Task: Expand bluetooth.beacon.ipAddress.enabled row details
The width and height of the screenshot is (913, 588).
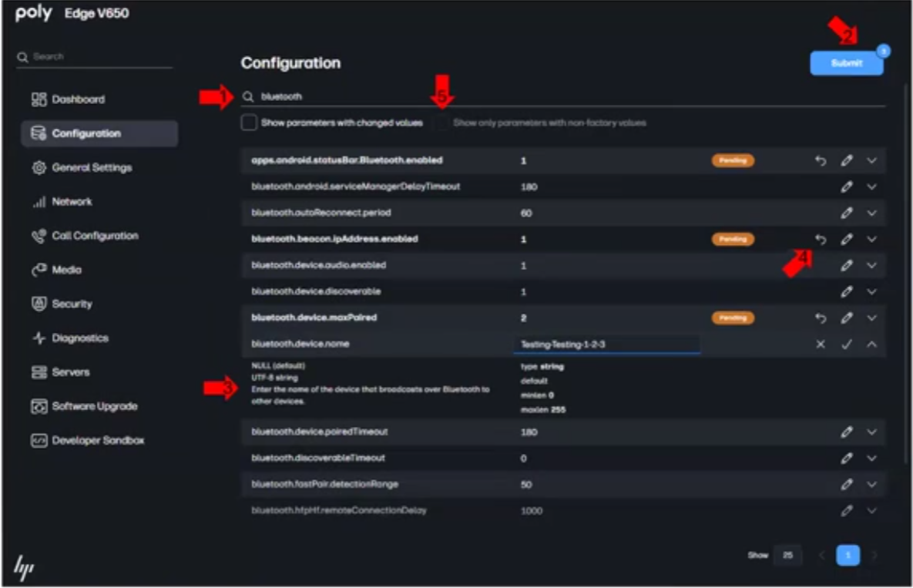Action: pos(871,239)
